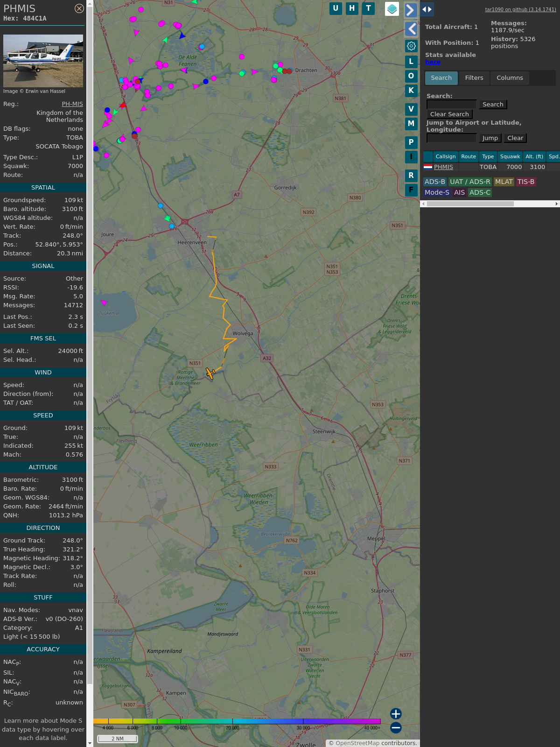Click the TIS-B source legend
The width and height of the screenshot is (560, 747).
click(526, 182)
